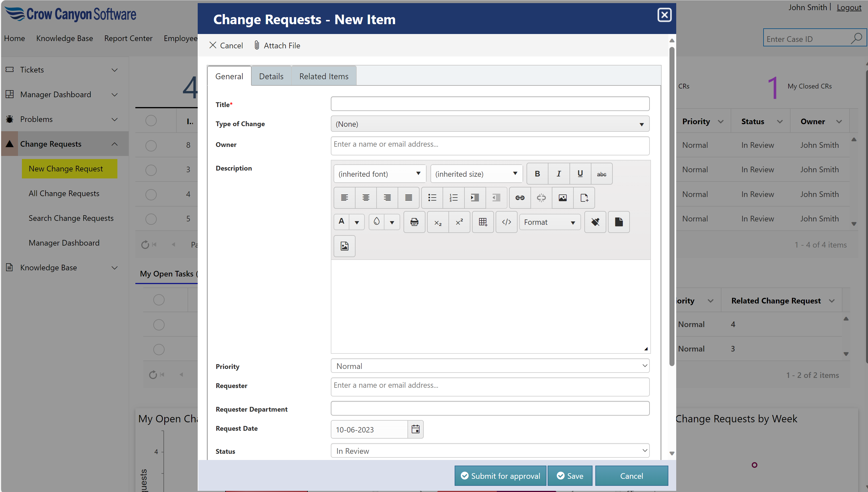Screen dimensions: 868x492
Task: Click the insert hyperlink icon
Action: click(x=520, y=198)
